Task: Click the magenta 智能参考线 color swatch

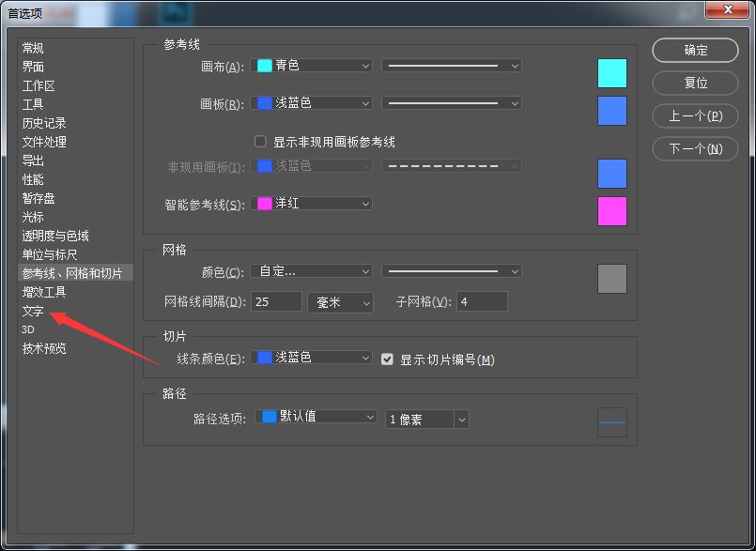Action: tap(611, 211)
